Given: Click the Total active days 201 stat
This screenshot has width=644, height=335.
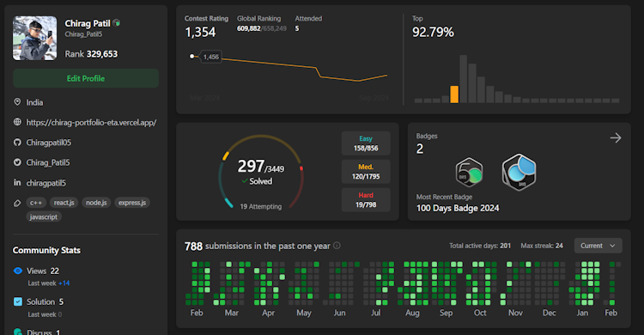Looking at the screenshot, I should [480, 246].
